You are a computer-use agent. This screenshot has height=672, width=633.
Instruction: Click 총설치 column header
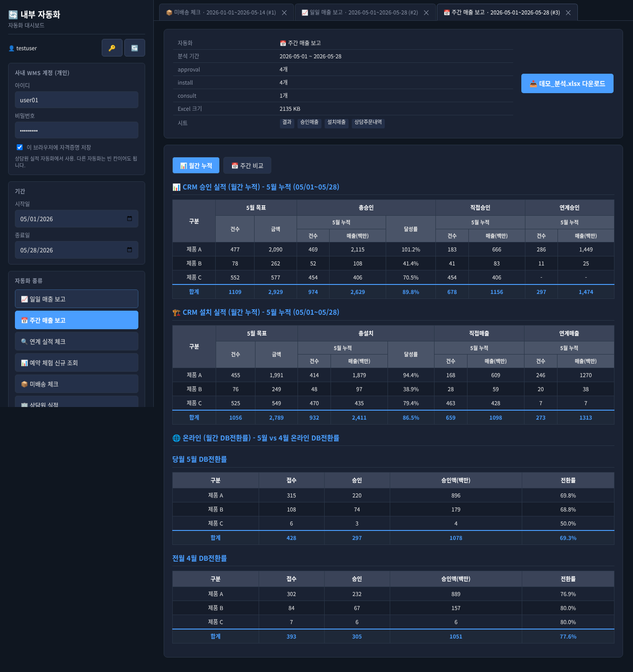(x=366, y=333)
